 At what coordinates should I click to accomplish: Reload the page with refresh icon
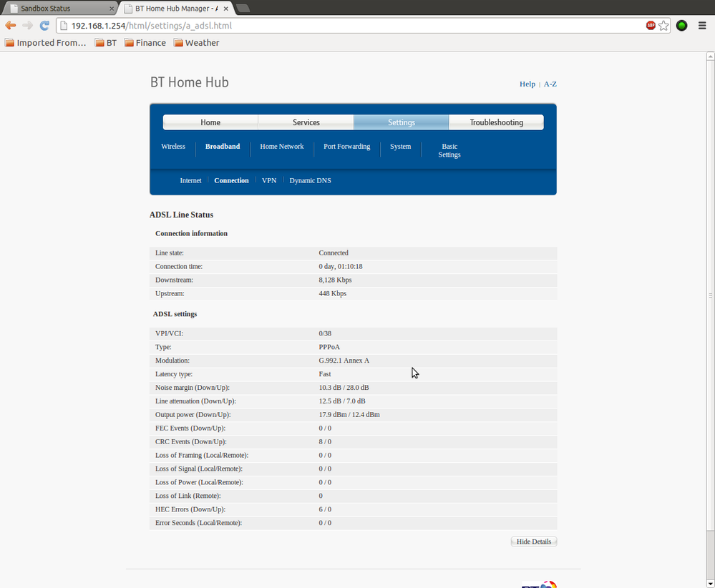coord(44,26)
